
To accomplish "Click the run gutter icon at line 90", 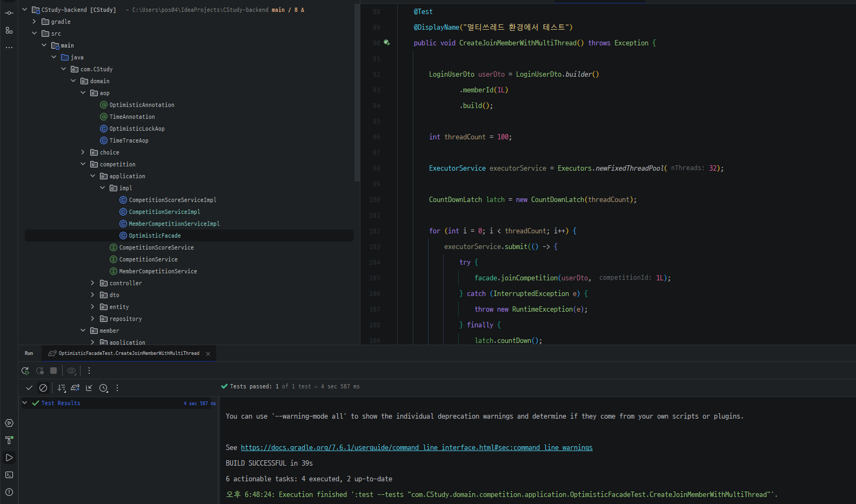I will coord(387,43).
